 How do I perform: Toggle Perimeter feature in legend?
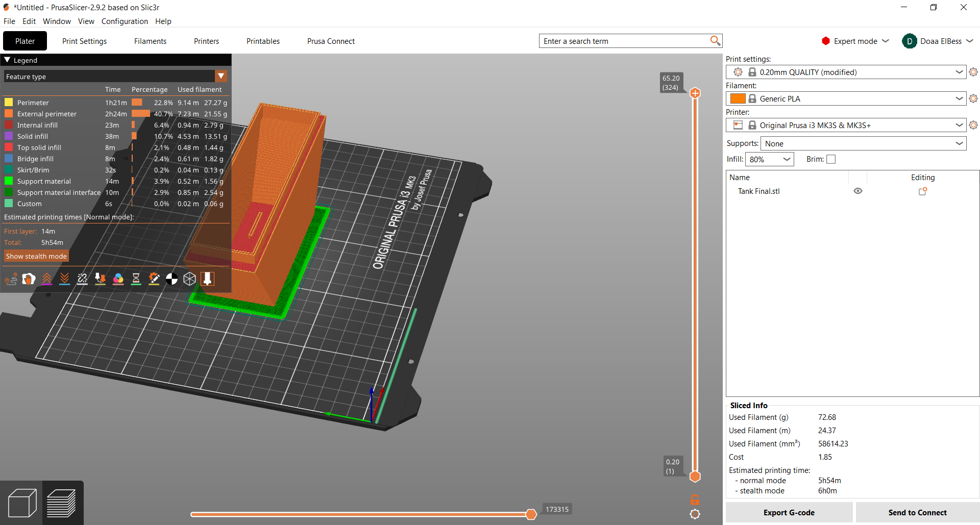tap(115, 103)
